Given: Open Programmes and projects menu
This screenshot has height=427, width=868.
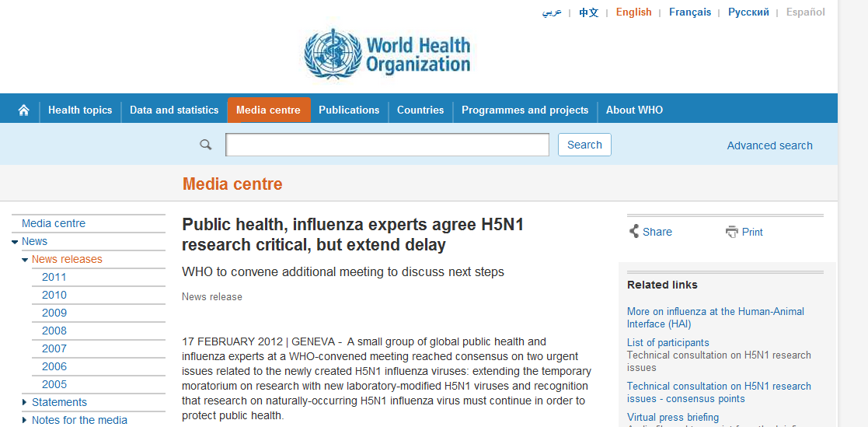Looking at the screenshot, I should (x=525, y=110).
